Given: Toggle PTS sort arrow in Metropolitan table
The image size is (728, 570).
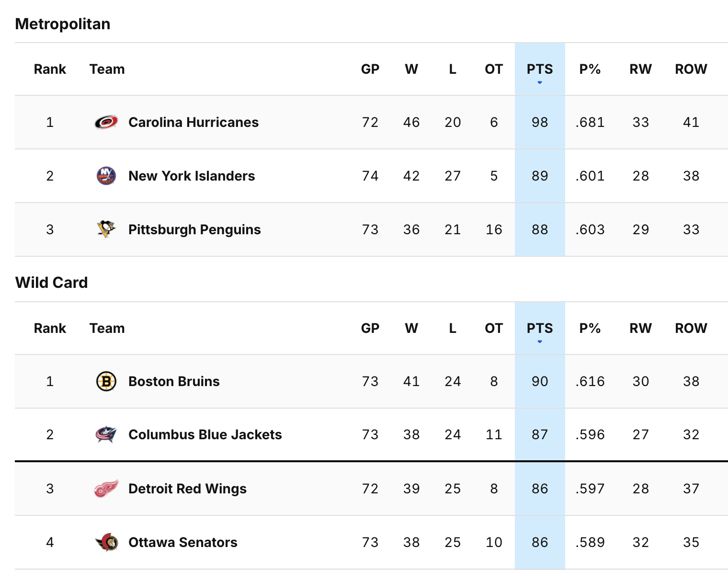Looking at the screenshot, I should pos(540,82).
